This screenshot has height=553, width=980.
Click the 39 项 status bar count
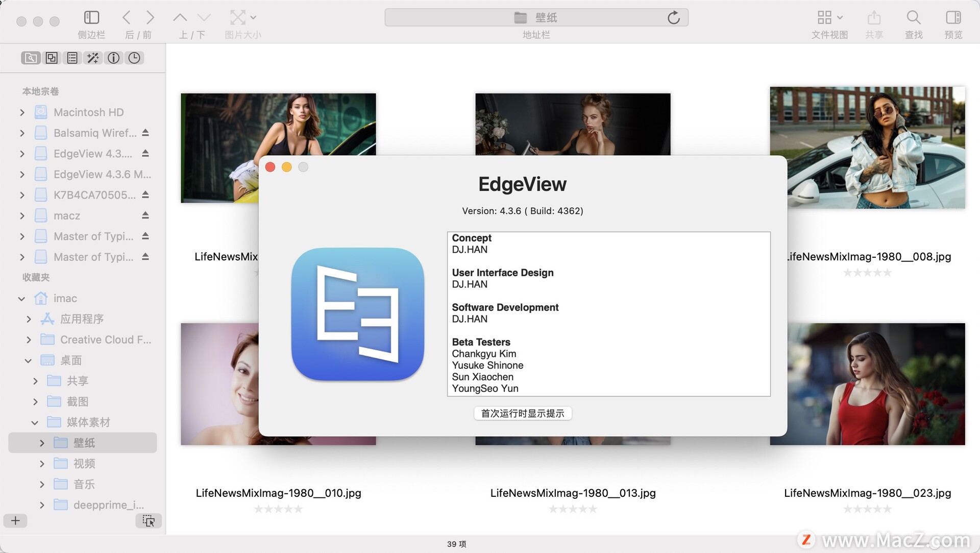point(457,544)
